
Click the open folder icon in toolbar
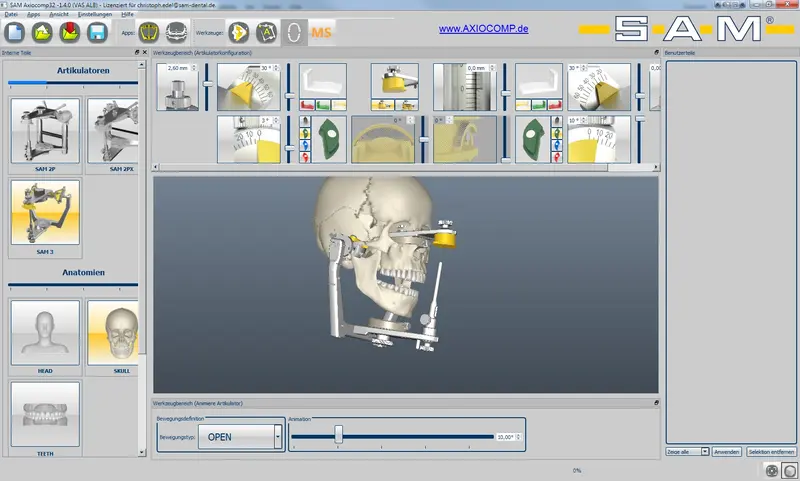(x=42, y=33)
